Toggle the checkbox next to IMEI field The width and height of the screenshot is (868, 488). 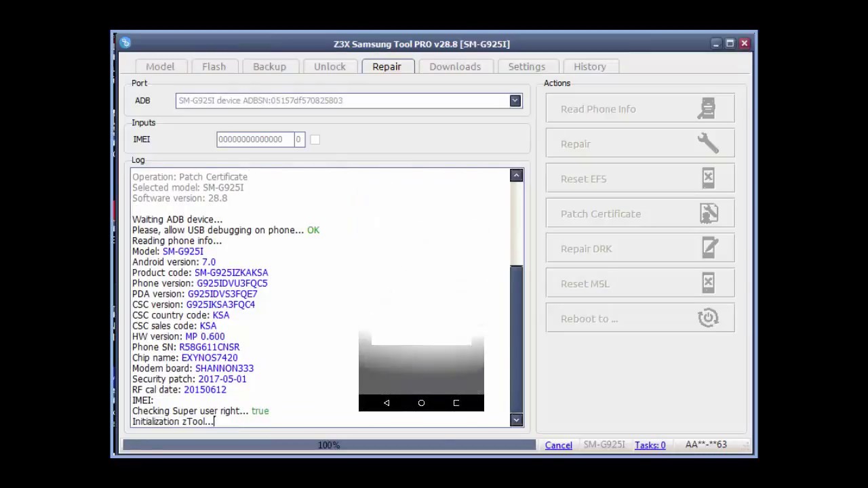click(x=315, y=140)
